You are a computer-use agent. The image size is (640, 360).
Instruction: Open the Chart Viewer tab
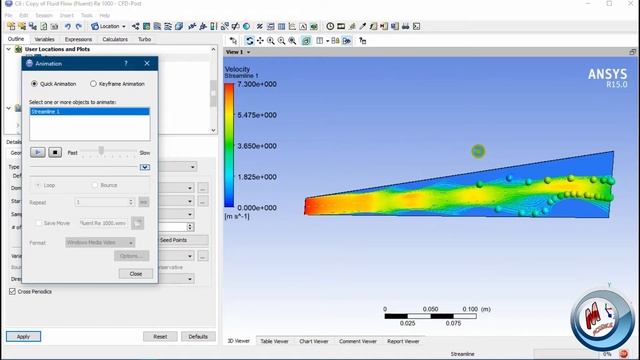[x=313, y=341]
